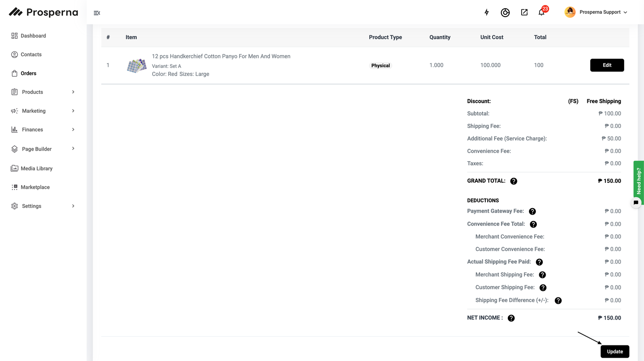Click the Unit Cost column header
644x361 pixels.
(492, 37)
